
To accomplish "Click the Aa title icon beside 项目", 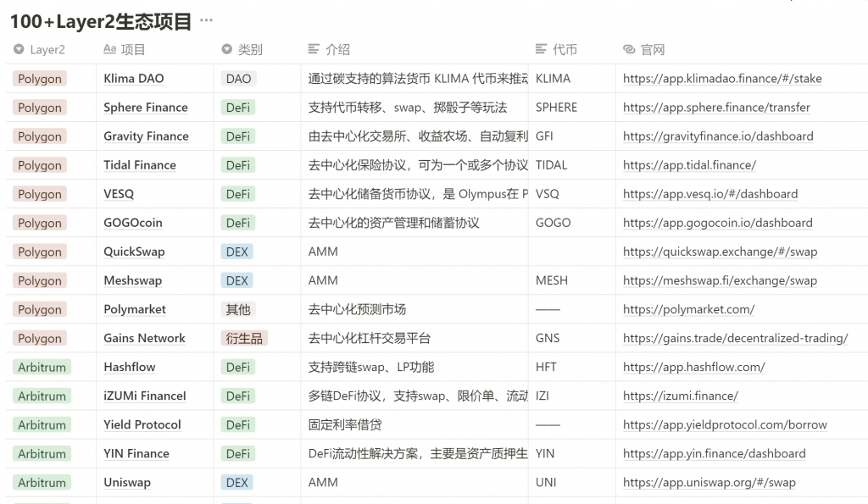I will coord(109,50).
